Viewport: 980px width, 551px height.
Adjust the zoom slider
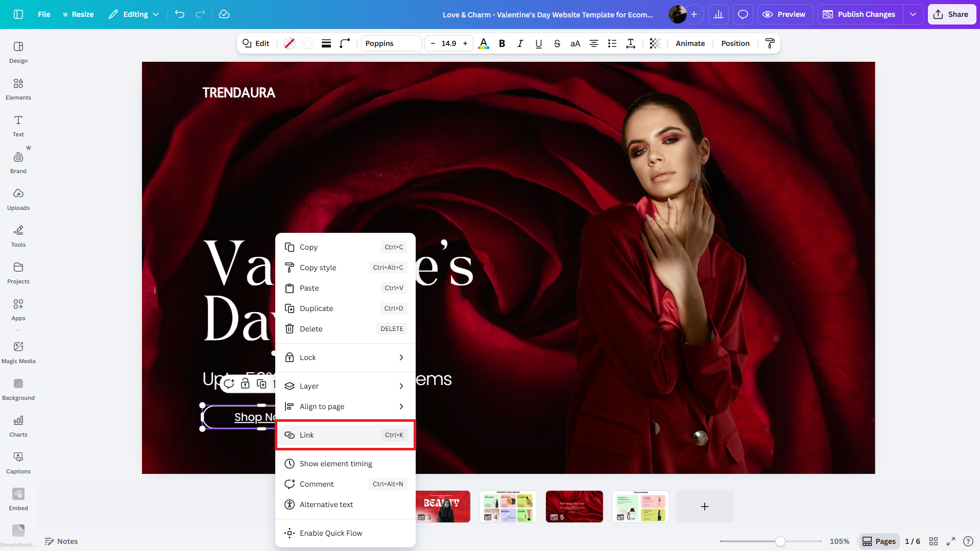[x=780, y=541]
